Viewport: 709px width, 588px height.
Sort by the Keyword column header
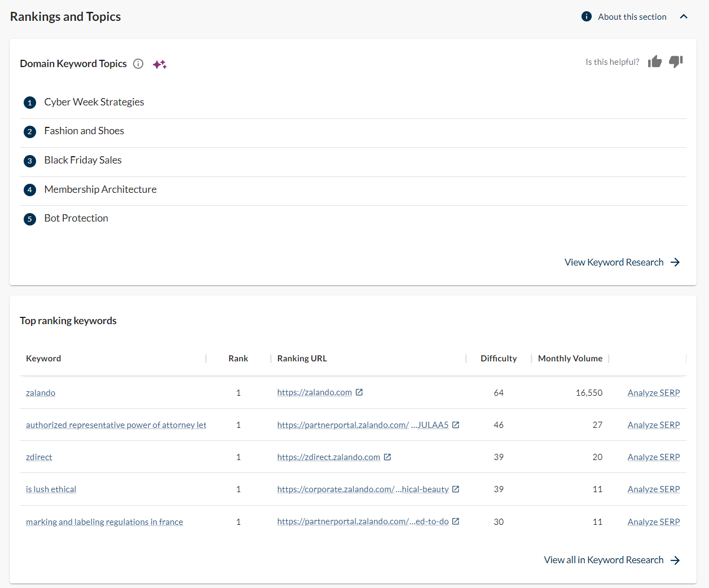[x=43, y=359]
